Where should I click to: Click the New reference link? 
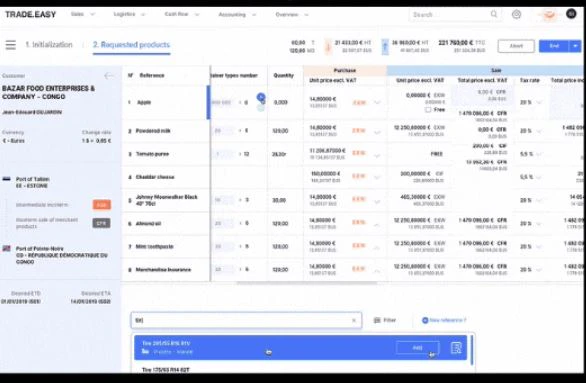tap(444, 320)
